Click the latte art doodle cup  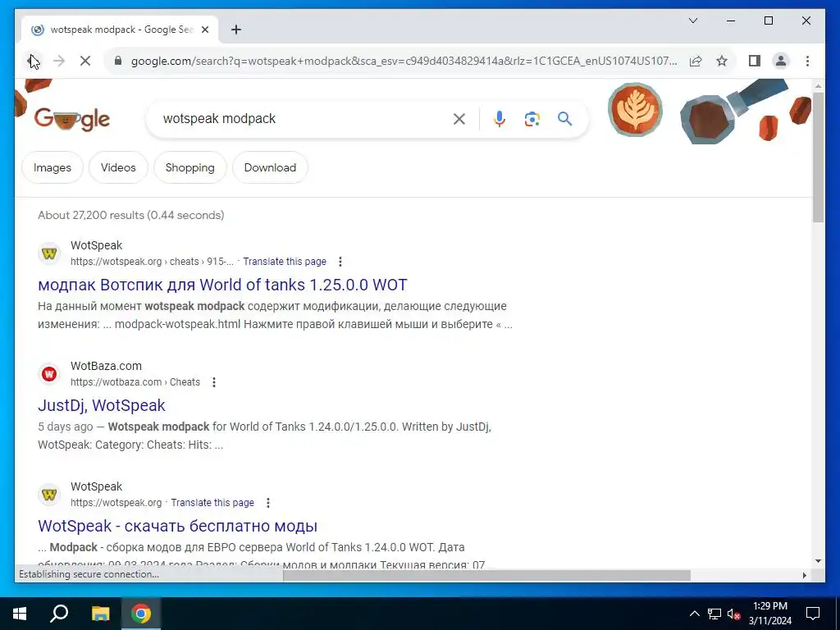pyautogui.click(x=636, y=109)
